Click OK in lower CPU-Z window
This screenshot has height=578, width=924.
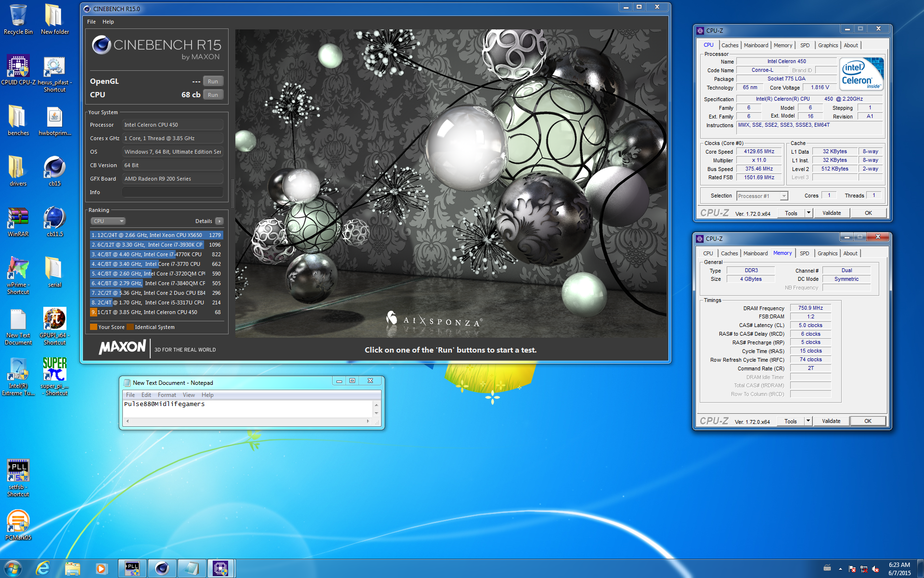tap(868, 421)
